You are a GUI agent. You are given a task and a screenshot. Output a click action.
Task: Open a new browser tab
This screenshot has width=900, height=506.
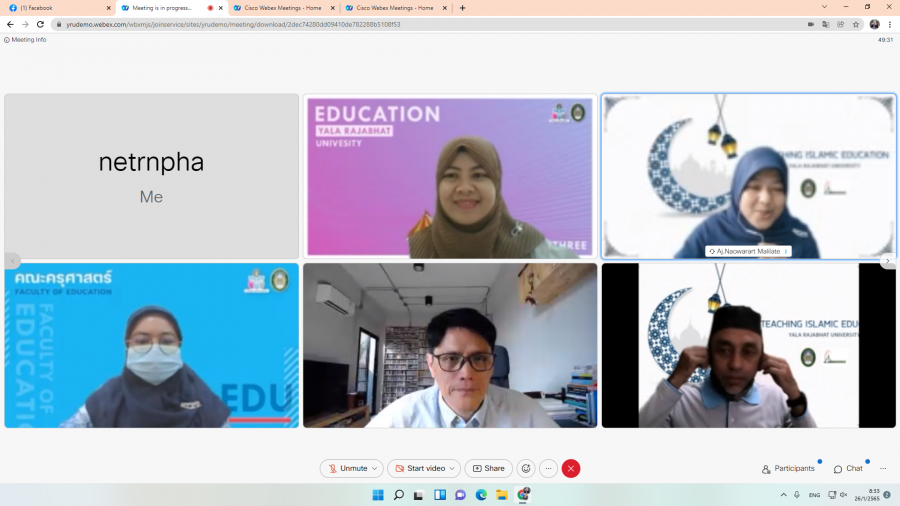click(462, 8)
